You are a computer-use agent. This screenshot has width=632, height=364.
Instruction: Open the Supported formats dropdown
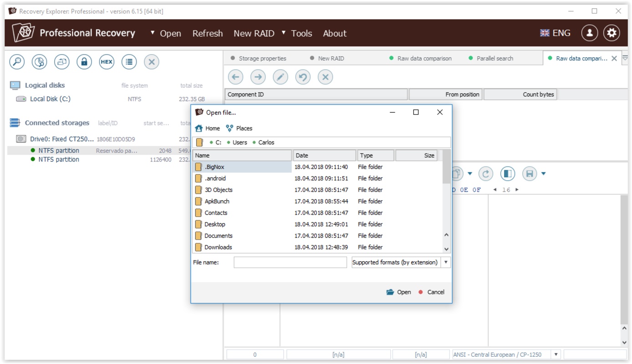pyautogui.click(x=446, y=263)
